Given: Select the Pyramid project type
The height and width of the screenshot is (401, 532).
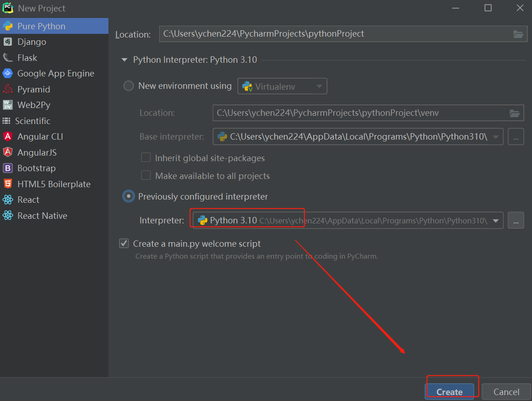Looking at the screenshot, I should coord(54,89).
